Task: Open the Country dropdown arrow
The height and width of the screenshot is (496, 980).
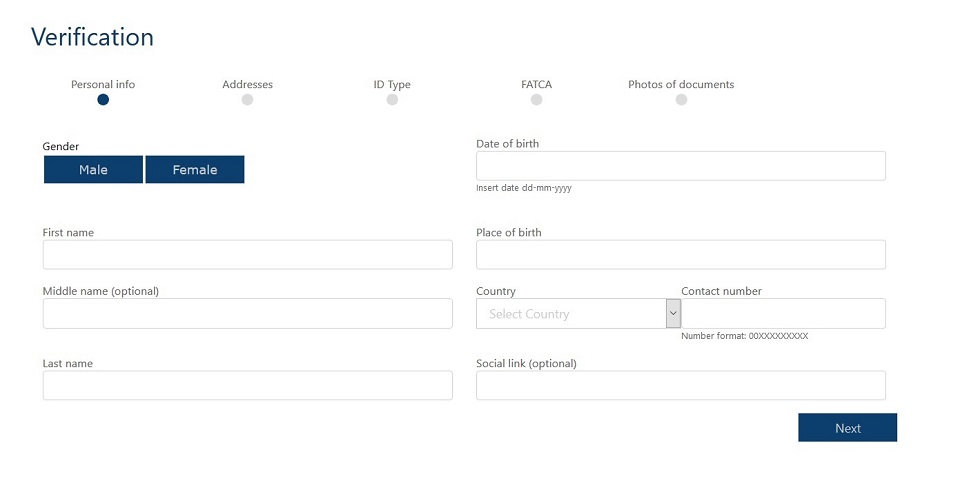Action: [673, 314]
